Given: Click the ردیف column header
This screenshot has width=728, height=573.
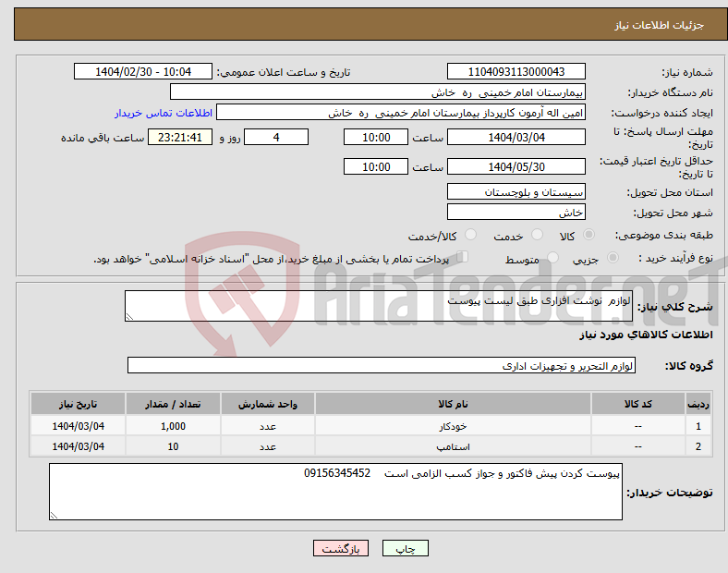Looking at the screenshot, I should point(698,404).
